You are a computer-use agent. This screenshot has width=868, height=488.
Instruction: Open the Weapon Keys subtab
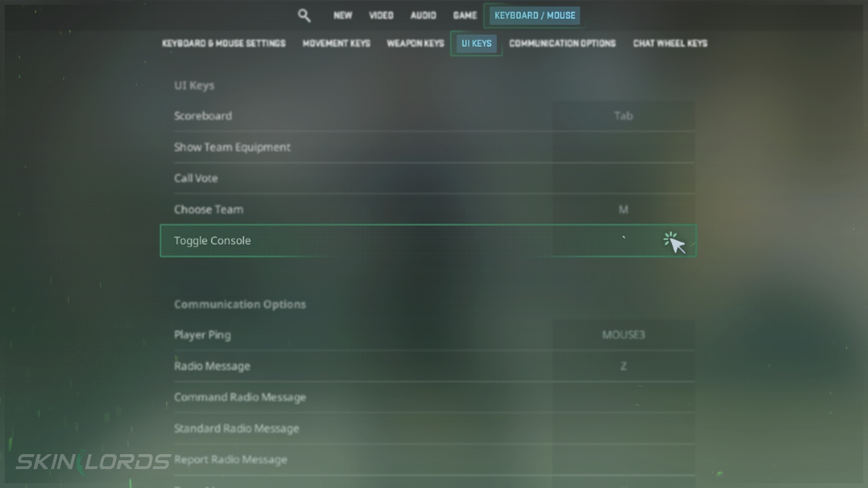(x=415, y=43)
